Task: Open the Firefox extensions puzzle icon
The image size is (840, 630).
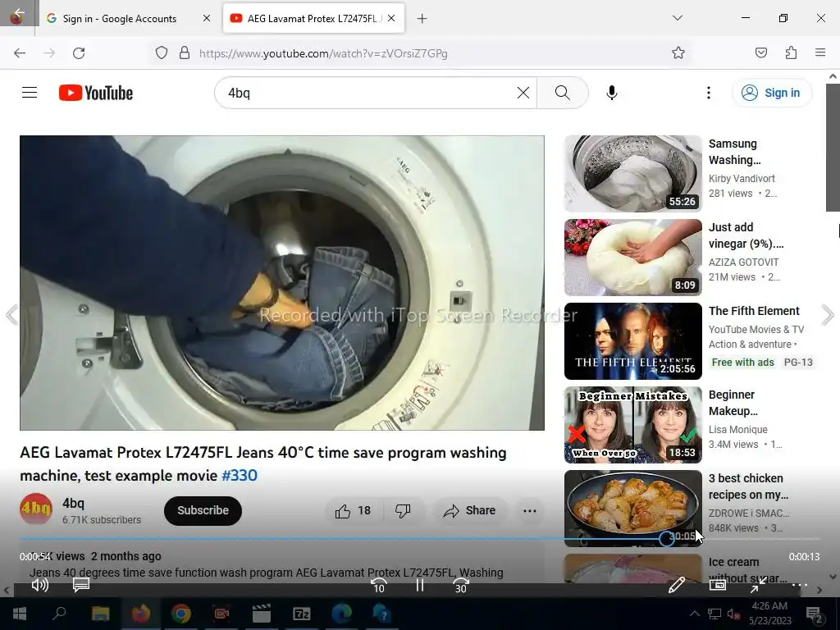Action: pos(791,52)
